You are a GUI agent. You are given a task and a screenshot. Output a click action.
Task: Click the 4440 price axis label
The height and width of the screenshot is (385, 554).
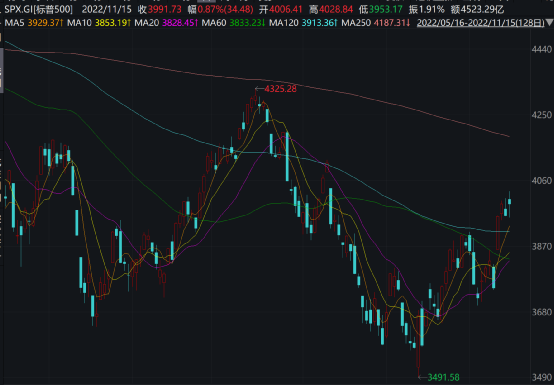[542, 49]
